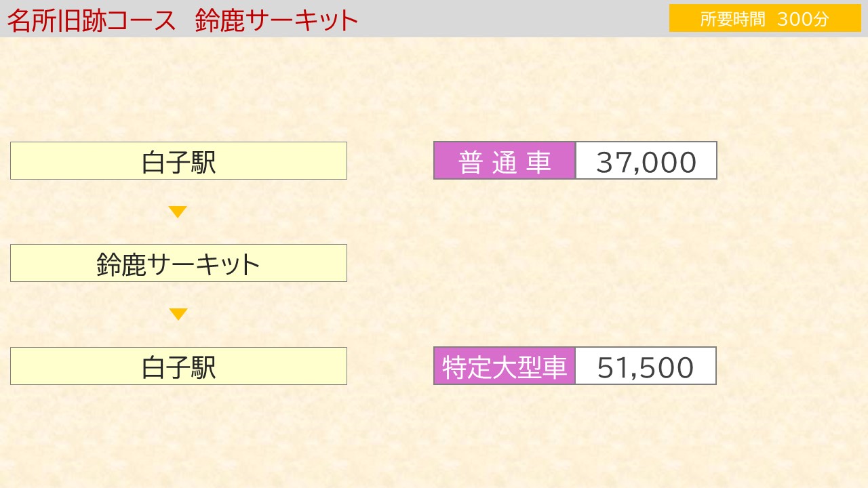Click the 白子駅 text in last box
The height and width of the screenshot is (488, 868).
click(x=179, y=367)
